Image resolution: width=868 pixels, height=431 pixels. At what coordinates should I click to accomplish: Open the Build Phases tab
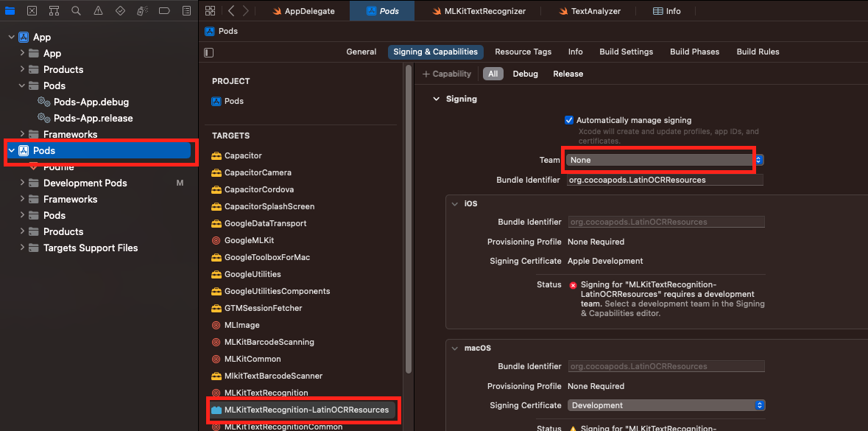coord(695,52)
